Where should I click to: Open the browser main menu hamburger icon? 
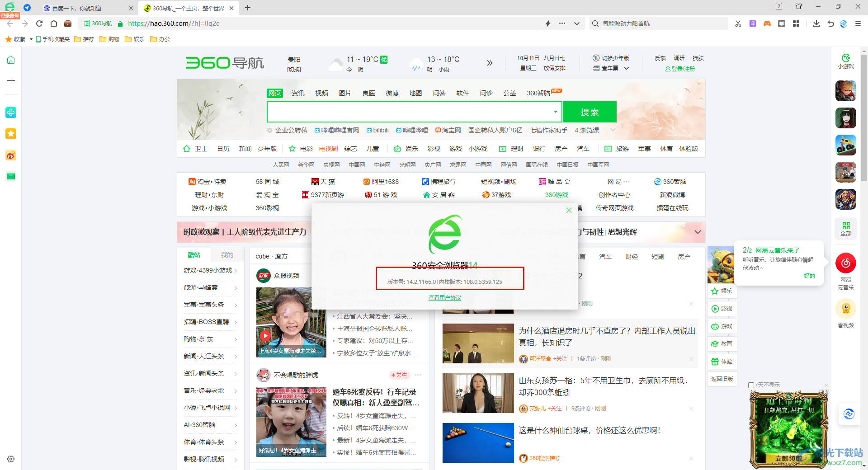point(858,23)
